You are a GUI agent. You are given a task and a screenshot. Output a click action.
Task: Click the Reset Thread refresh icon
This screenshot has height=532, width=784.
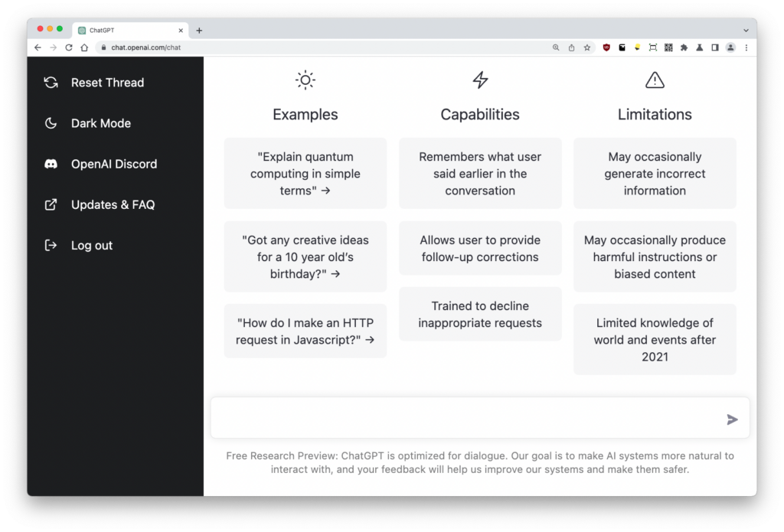coord(51,83)
